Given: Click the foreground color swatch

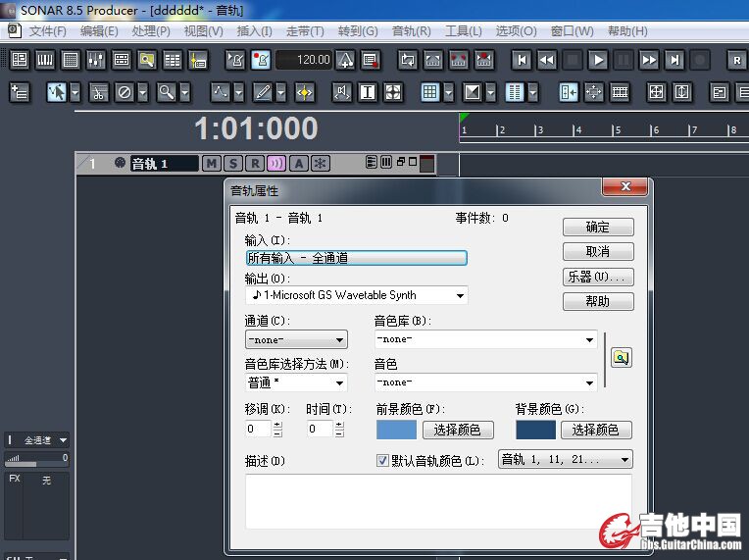Looking at the screenshot, I should click(396, 430).
